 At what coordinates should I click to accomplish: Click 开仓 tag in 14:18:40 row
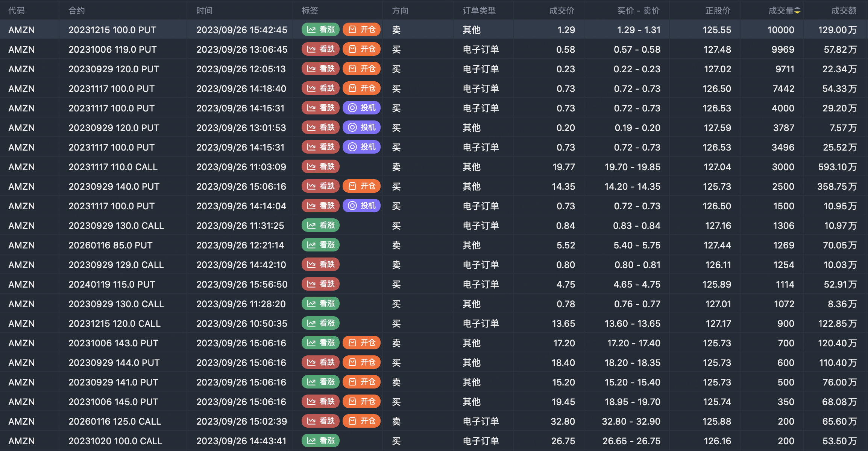(361, 88)
